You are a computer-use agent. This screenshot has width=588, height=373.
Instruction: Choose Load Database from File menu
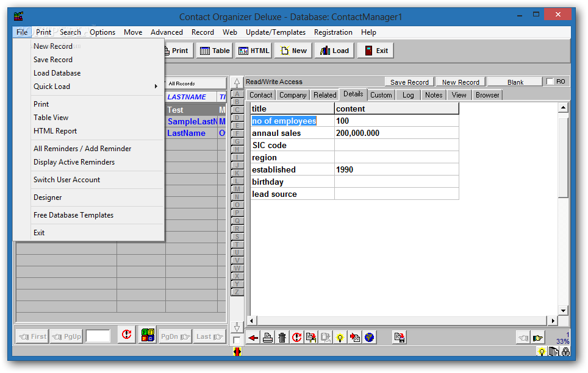click(x=57, y=73)
